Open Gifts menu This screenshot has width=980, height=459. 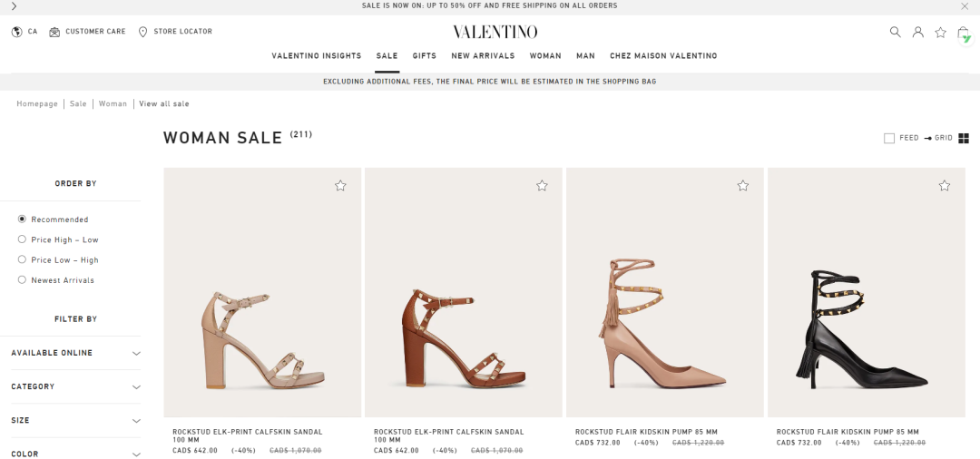(x=425, y=55)
